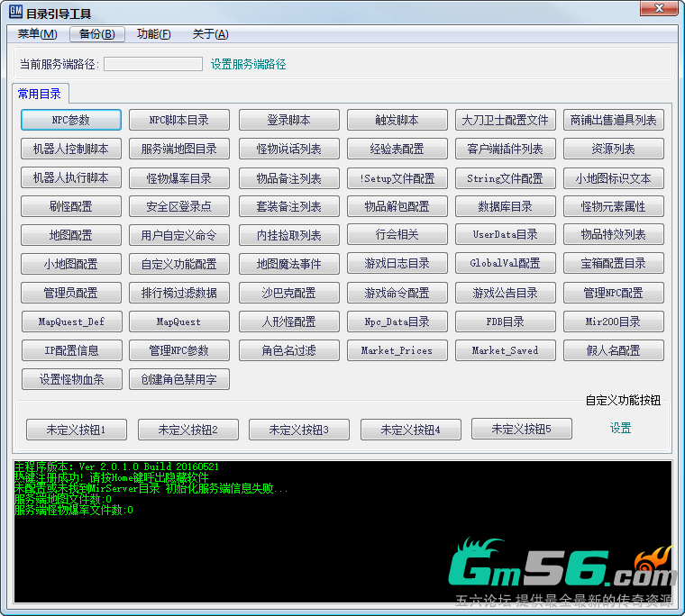Screen dimensions: 685x616
Task: Open 假人名配置
Action: pos(614,350)
